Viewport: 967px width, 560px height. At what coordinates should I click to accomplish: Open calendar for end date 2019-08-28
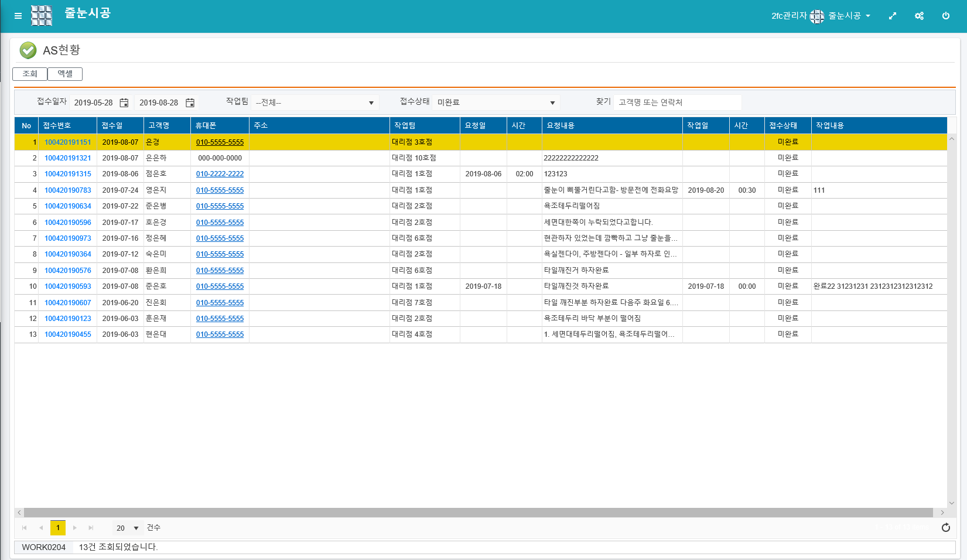point(190,103)
